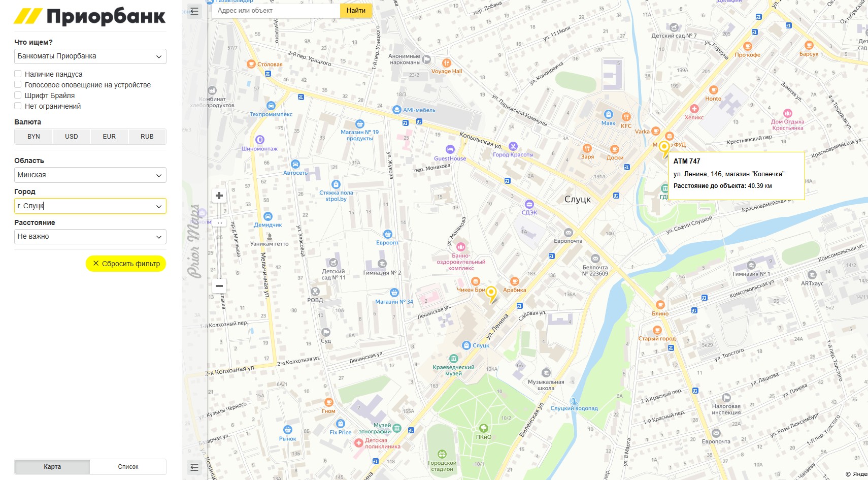
Task: Click the ATM 747 yellow map pin
Action: point(664,148)
